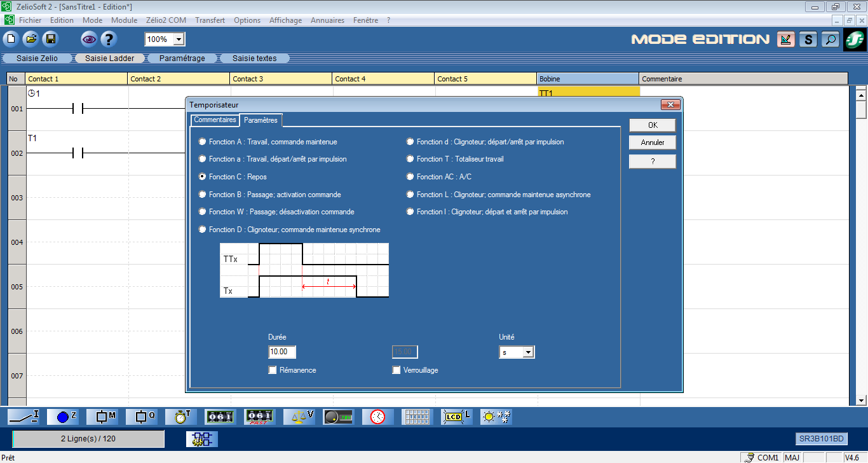
Task: Save the program with the floppy disk icon
Action: (x=50, y=39)
